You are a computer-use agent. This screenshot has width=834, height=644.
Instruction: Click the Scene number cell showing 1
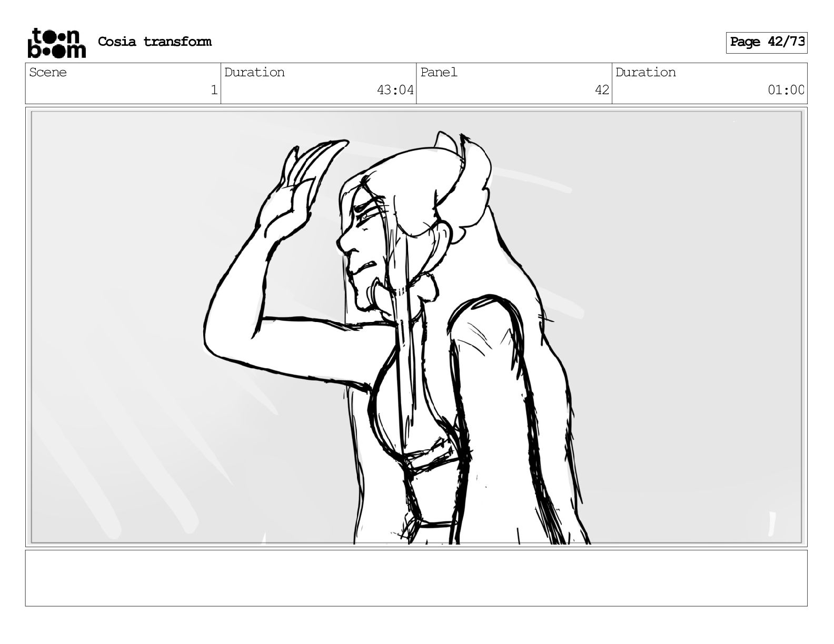pyautogui.click(x=123, y=84)
